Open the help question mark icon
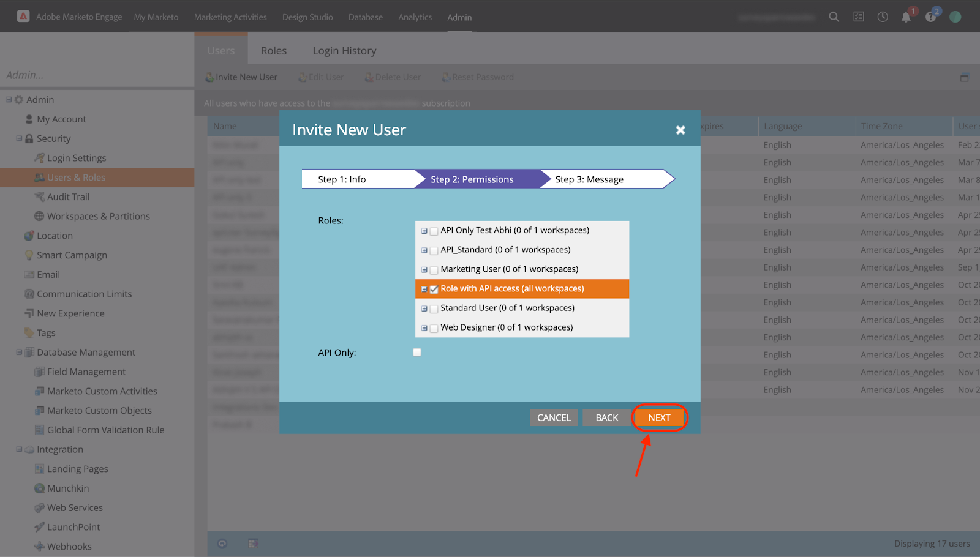Screen dimensions: 980x557 coord(930,17)
